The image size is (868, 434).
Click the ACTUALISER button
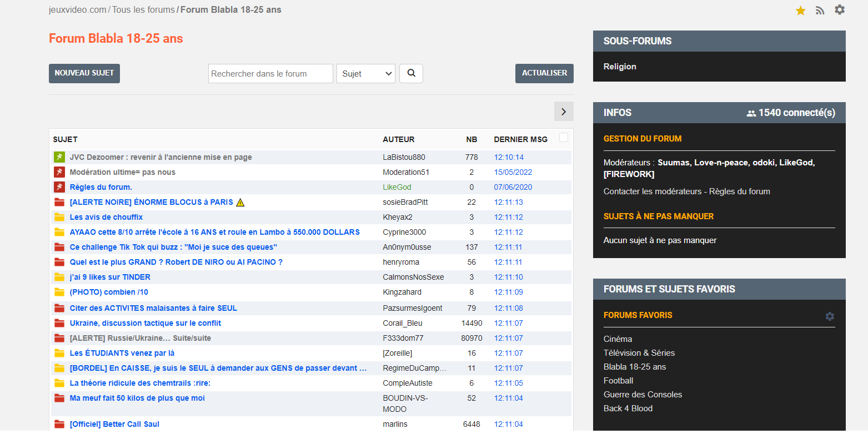(544, 73)
